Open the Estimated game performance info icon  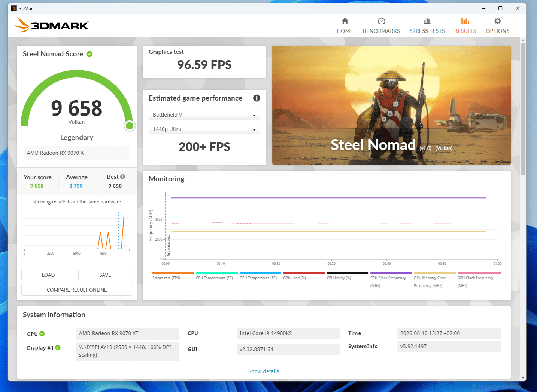[x=257, y=98]
